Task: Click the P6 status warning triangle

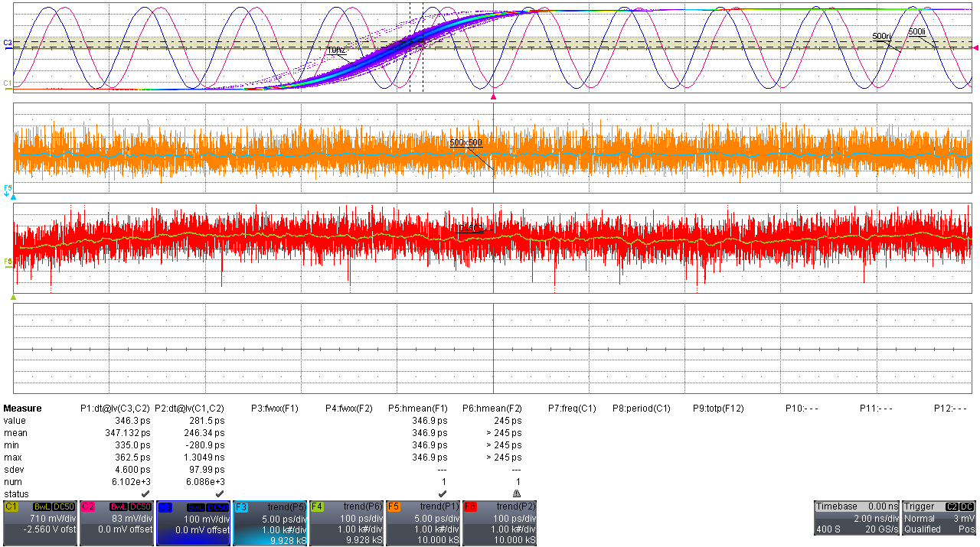Action: tap(517, 493)
